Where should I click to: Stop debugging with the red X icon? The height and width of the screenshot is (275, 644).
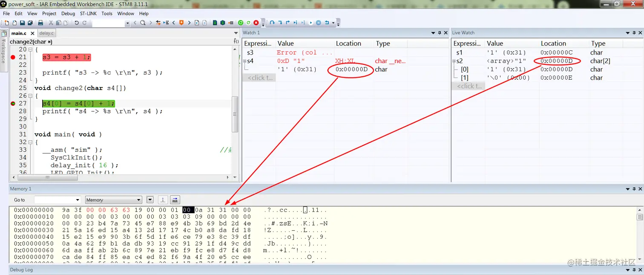[256, 23]
